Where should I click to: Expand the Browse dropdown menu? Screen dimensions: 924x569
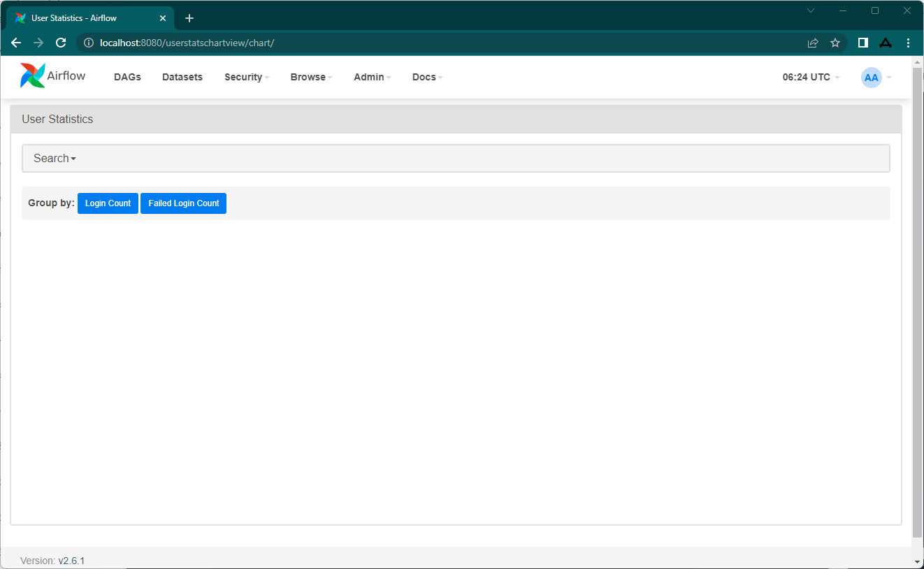311,77
